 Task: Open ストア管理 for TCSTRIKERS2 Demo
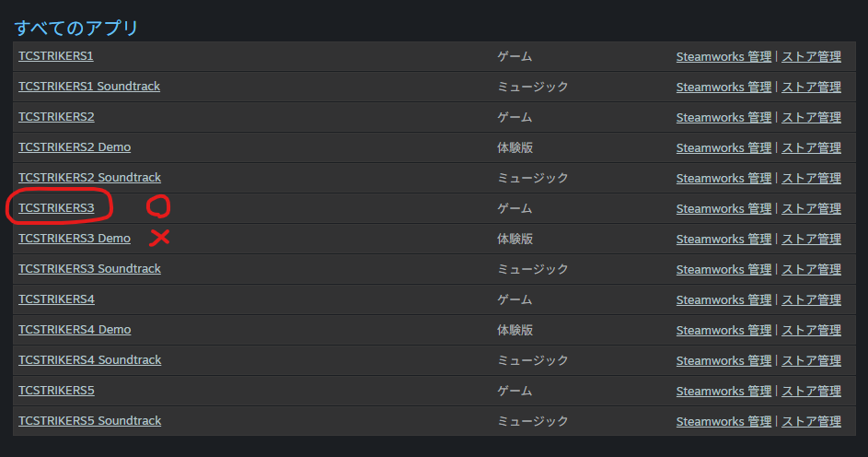[x=811, y=148]
